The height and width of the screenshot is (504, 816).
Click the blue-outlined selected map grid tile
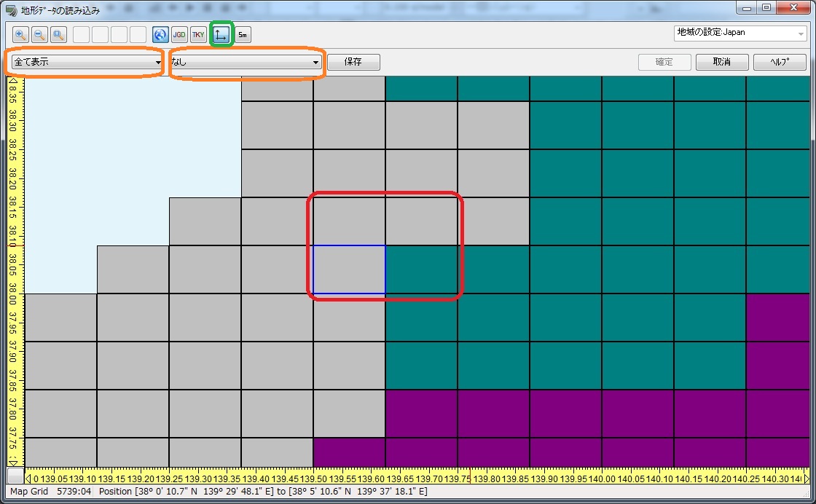(x=349, y=269)
